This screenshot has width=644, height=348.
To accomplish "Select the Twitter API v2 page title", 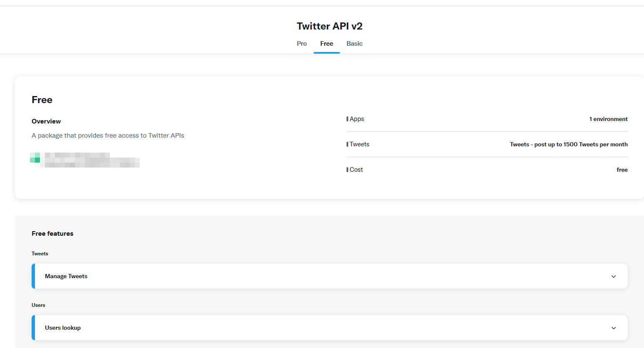I will 329,26.
